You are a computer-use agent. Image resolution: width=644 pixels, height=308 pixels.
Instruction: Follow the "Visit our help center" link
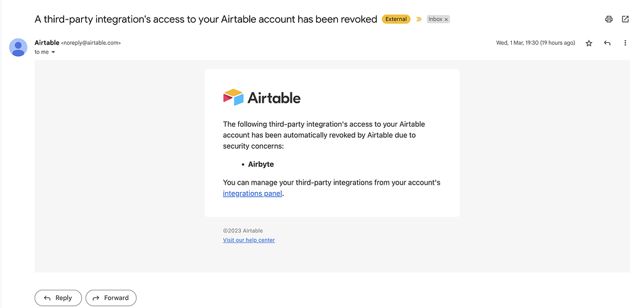pos(248,240)
